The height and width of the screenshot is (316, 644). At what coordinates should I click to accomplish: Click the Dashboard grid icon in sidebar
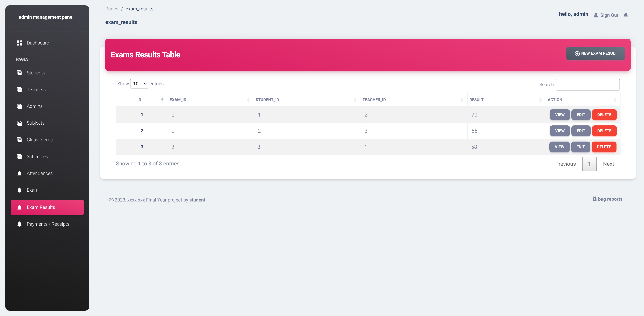pos(19,43)
